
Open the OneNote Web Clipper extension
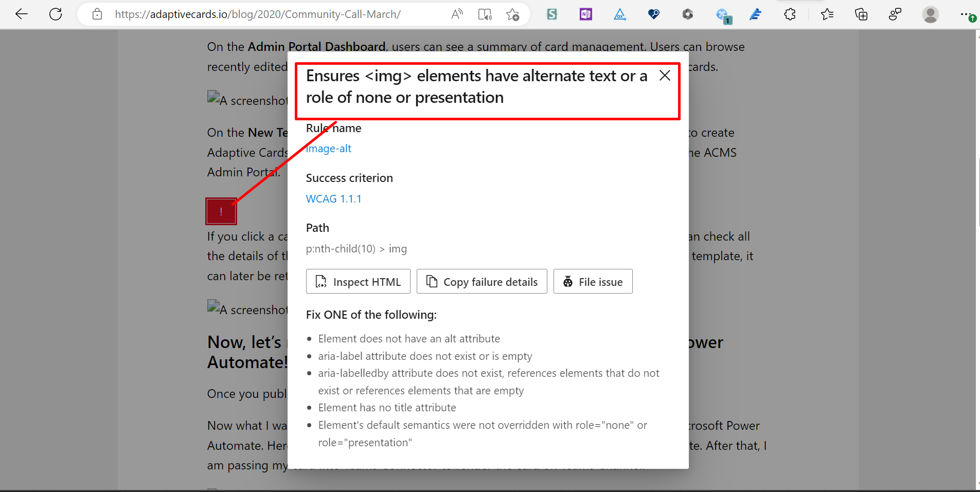tap(585, 14)
